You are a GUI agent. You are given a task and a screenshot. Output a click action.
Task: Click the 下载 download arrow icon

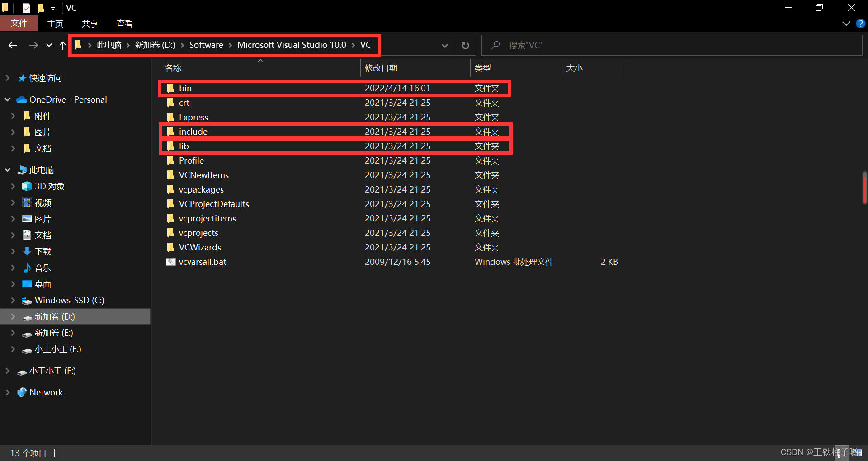tap(27, 251)
